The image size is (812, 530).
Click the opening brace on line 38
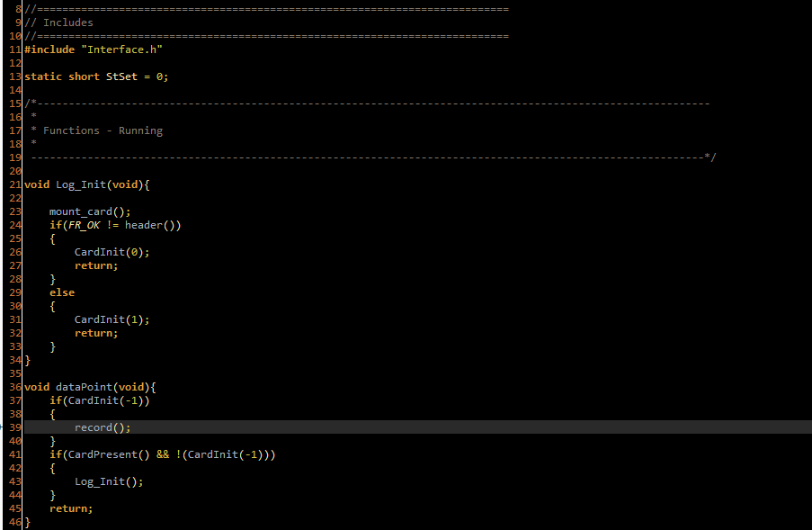pos(52,414)
